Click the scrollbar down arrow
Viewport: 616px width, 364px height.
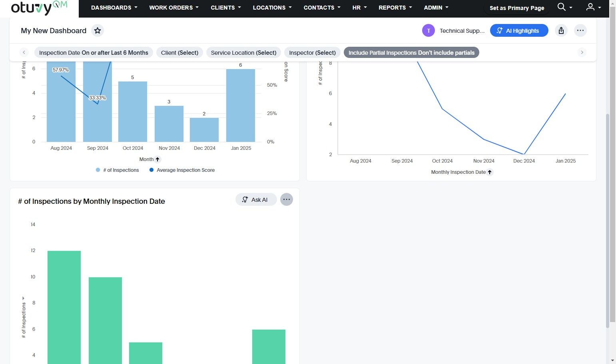click(x=612, y=360)
